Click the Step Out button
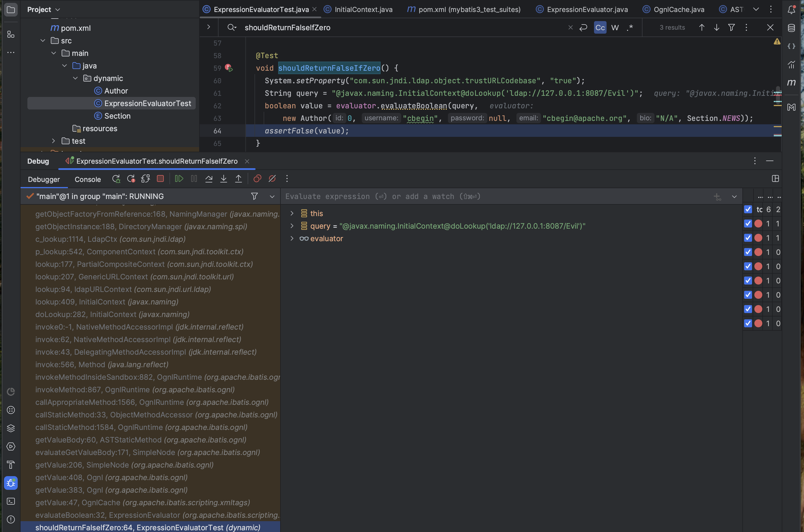The height and width of the screenshot is (532, 804). (x=239, y=179)
